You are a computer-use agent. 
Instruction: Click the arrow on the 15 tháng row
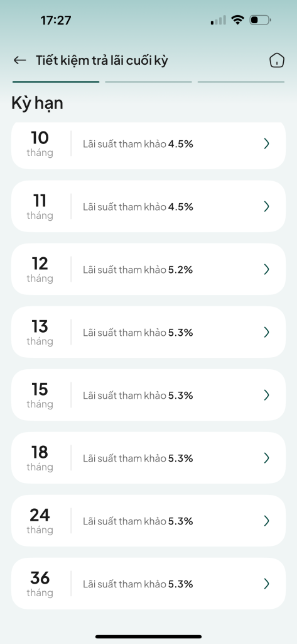tap(267, 395)
